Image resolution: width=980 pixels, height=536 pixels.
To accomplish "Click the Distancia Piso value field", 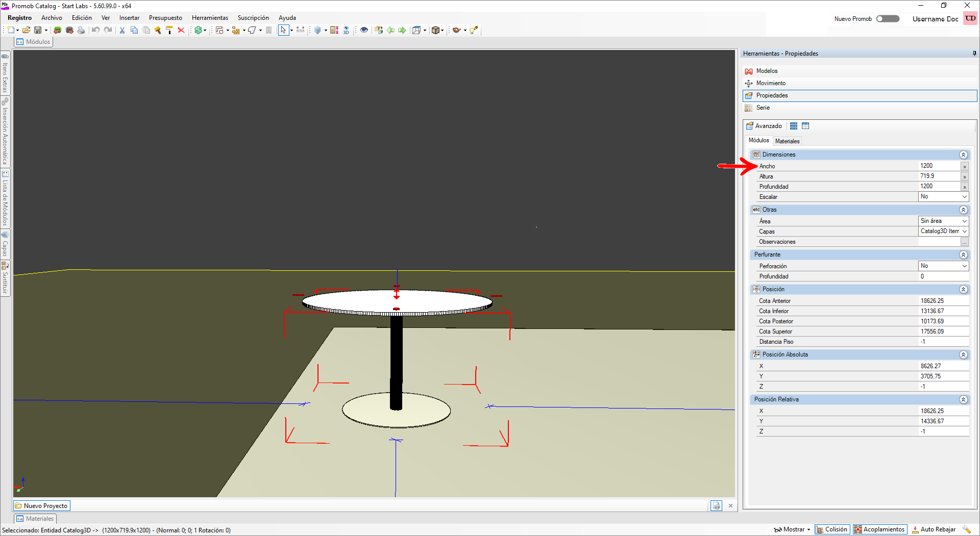I will 943,342.
